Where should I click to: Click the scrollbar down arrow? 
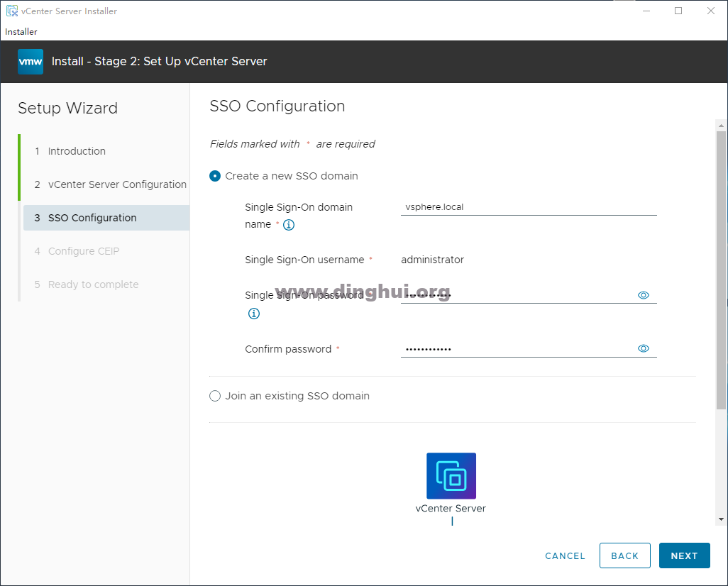(721, 519)
